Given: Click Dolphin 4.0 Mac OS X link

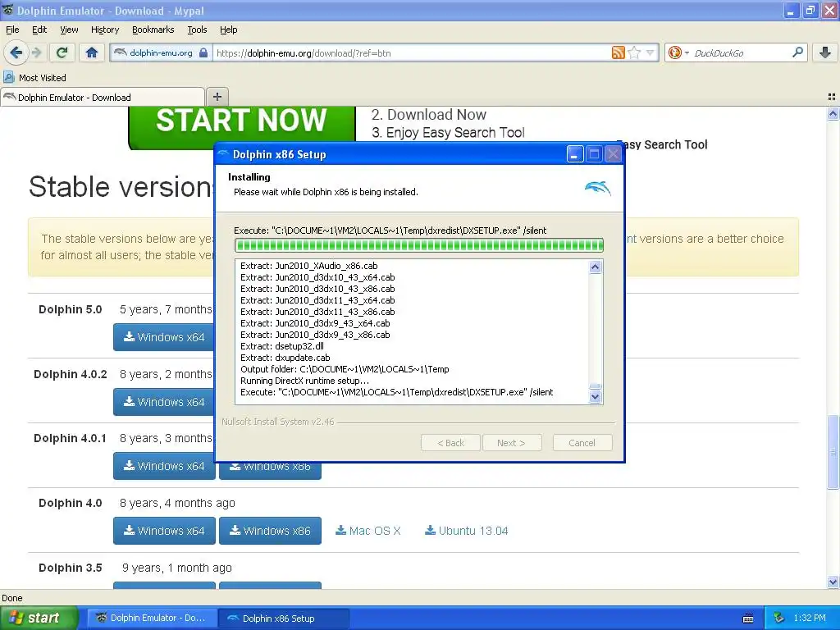Looking at the screenshot, I should coord(368,531).
